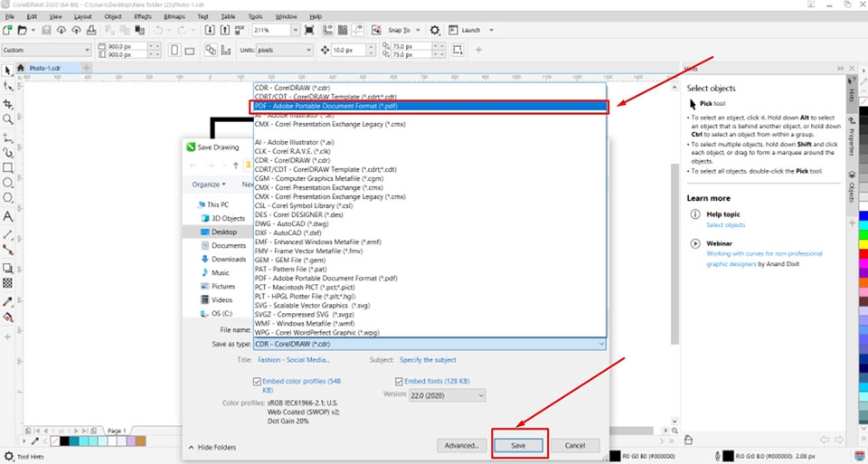Screen dimensions: 868x464
Task: Click the Options gear icon
Action: pyautogui.click(x=435, y=30)
